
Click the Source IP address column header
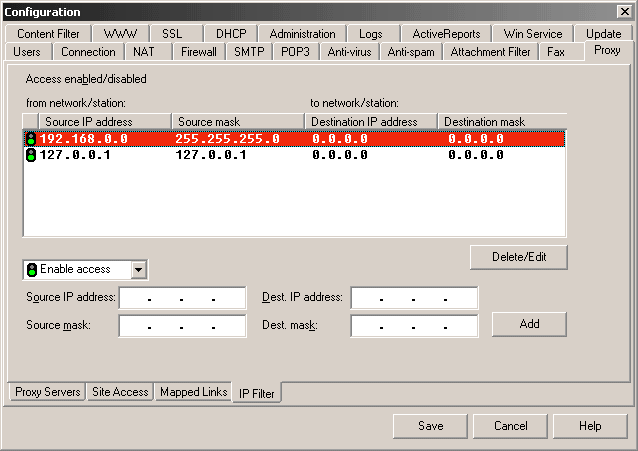(105, 122)
